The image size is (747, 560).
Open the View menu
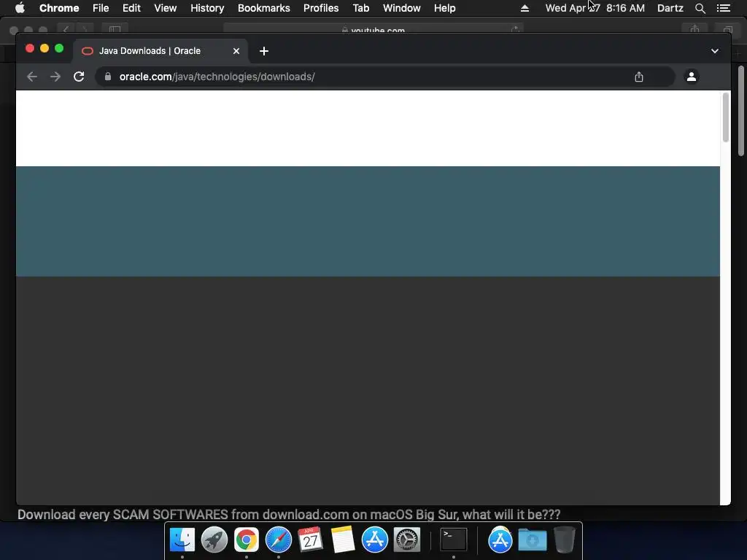point(166,8)
